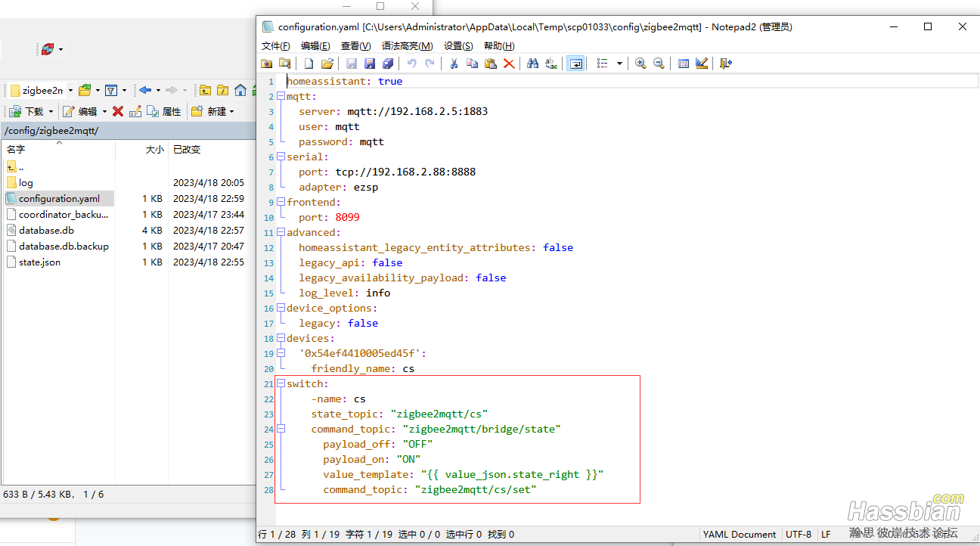Click the zoom in magnifier icon

click(x=640, y=64)
